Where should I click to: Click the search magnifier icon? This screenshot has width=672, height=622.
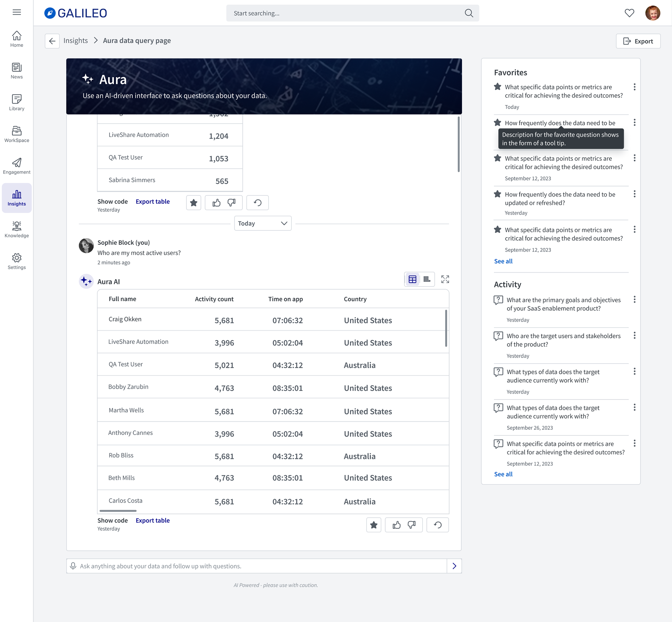tap(469, 13)
